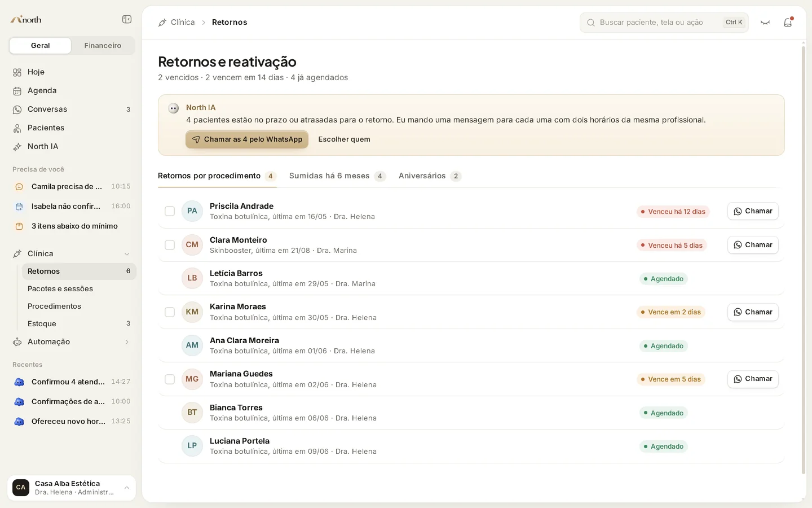The image size is (812, 508).
Task: Open Pacotes e sessões submenu item
Action: [79, 288]
